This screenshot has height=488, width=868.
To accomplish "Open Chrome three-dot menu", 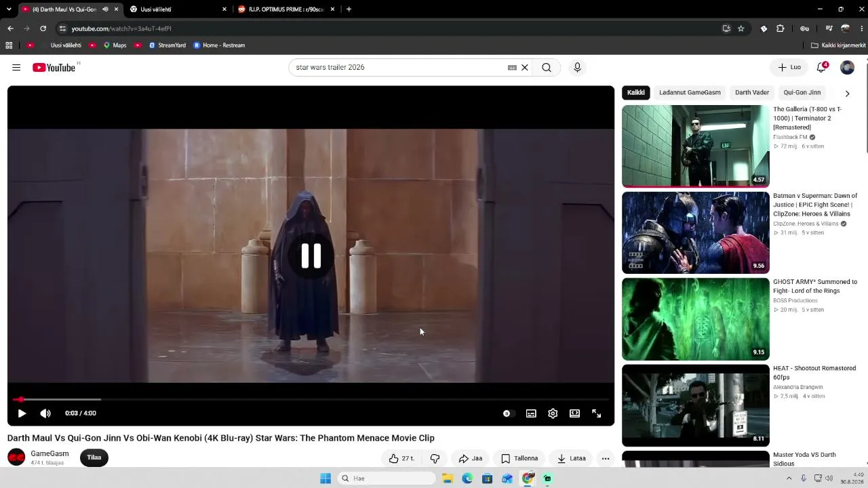I will tap(862, 28).
